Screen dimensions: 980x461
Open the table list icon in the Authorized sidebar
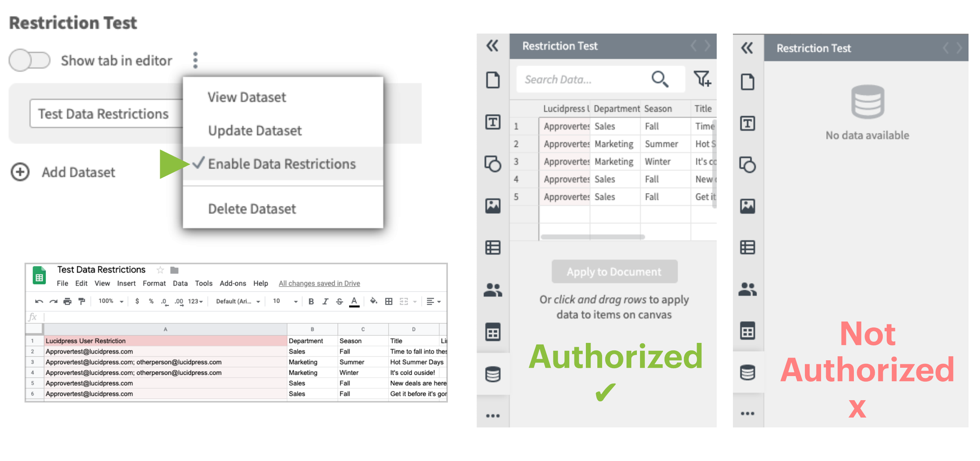point(493,248)
